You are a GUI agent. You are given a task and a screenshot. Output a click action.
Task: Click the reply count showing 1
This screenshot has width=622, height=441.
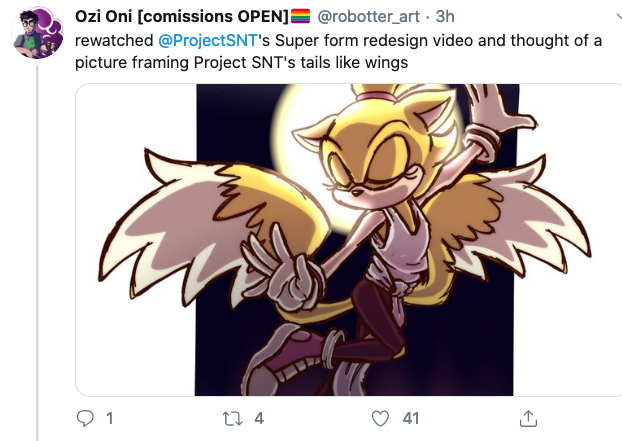pos(109,419)
